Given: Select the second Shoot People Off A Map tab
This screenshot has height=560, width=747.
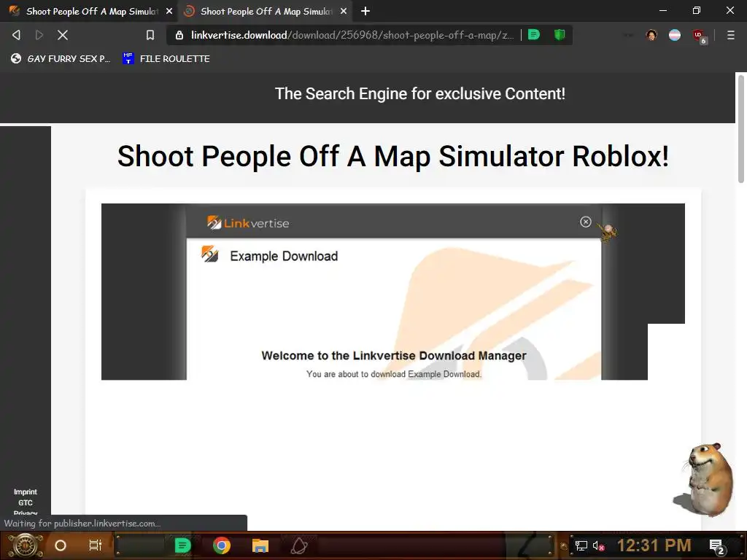Looking at the screenshot, I should (265, 11).
